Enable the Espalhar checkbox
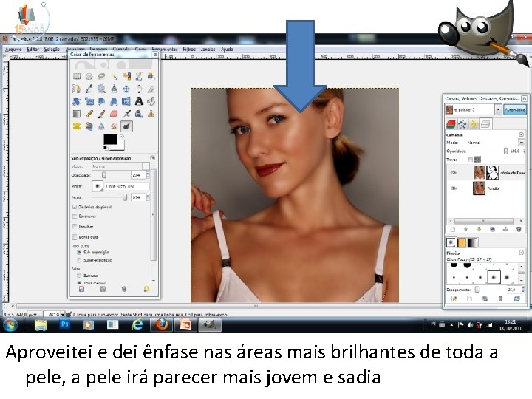 (x=75, y=226)
